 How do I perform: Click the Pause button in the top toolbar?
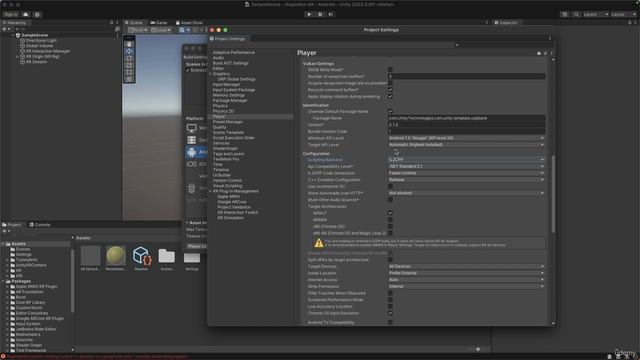tap(320, 14)
